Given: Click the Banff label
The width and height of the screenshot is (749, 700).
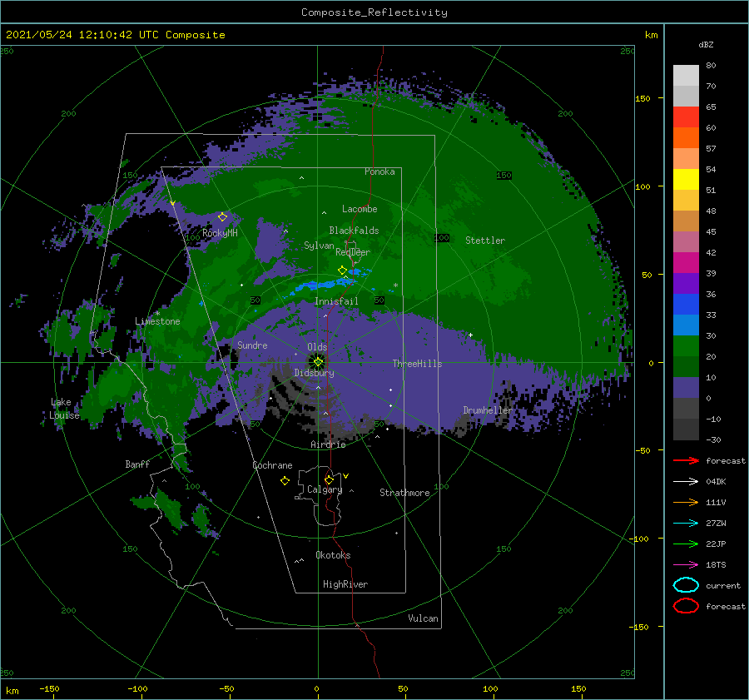Looking at the screenshot, I should (x=137, y=464).
